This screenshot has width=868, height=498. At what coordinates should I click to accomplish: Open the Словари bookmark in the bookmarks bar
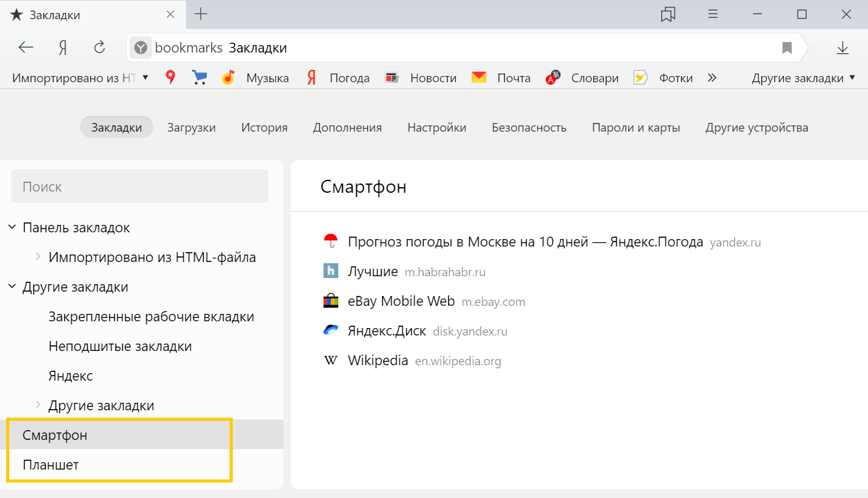coord(582,78)
